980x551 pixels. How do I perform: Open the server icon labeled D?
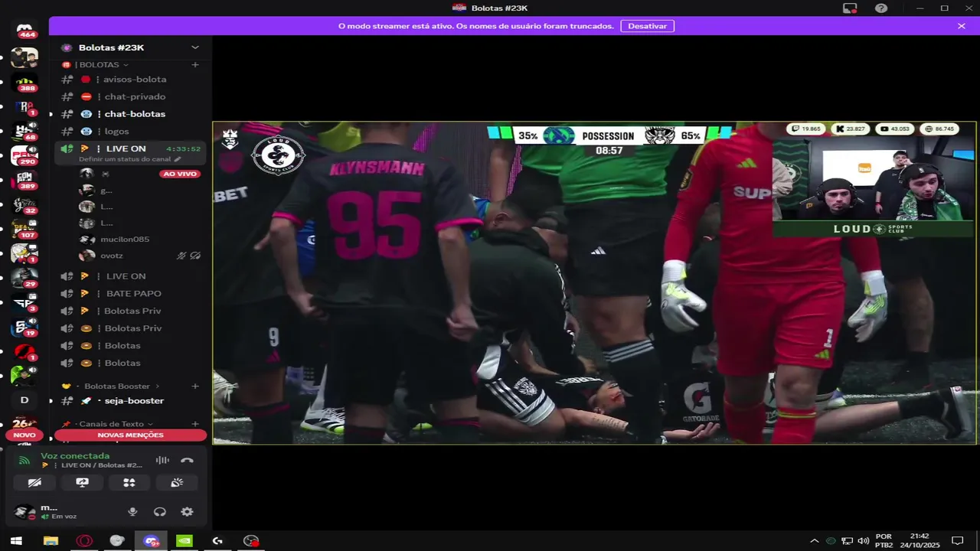click(24, 400)
